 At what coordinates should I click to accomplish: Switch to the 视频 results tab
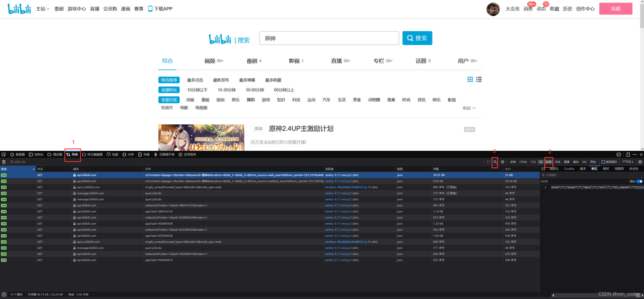pyautogui.click(x=214, y=61)
